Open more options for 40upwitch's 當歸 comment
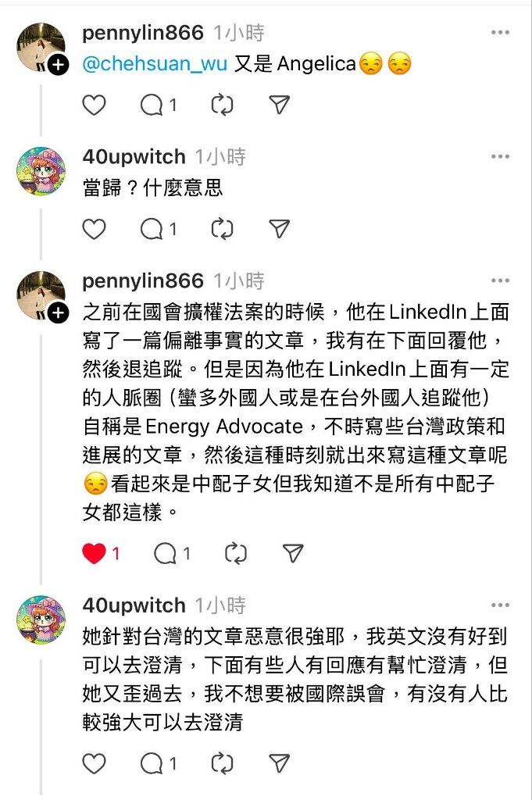Image resolution: width=532 pixels, height=800 pixels. (x=501, y=156)
